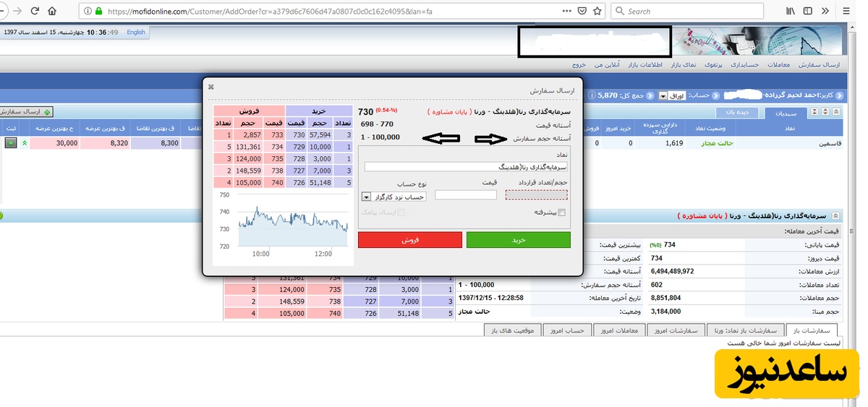Click the green double-chevron icon in watchlist row

(x=25, y=143)
